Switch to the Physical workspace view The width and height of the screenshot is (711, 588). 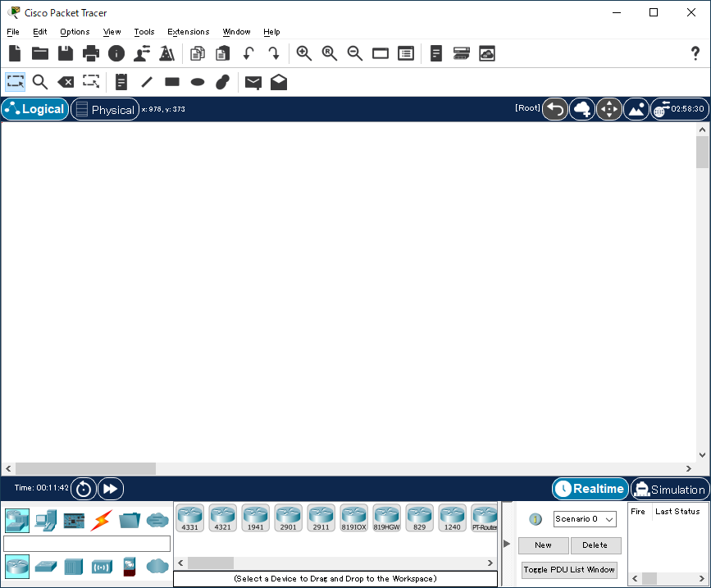click(105, 109)
